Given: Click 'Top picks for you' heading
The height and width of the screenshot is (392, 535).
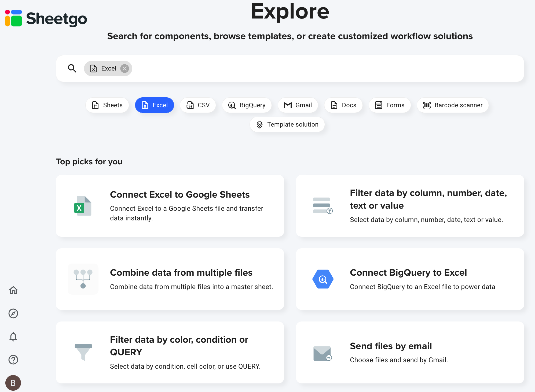Looking at the screenshot, I should pos(89,162).
